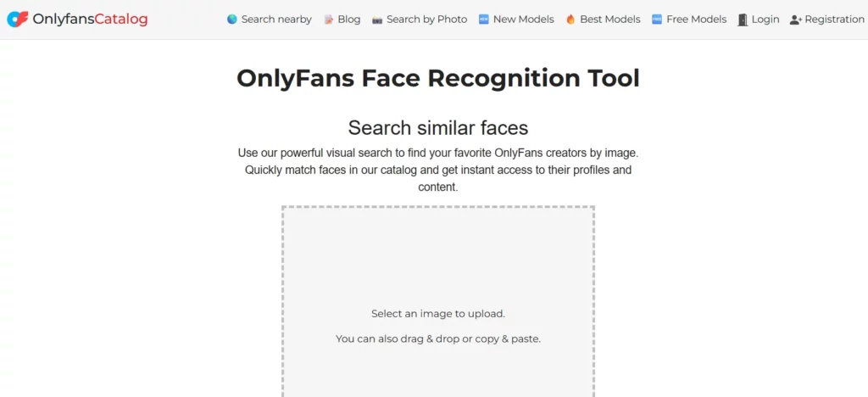Open the Search by Photo page
Image resolution: width=868 pixels, height=397 pixels.
point(426,20)
